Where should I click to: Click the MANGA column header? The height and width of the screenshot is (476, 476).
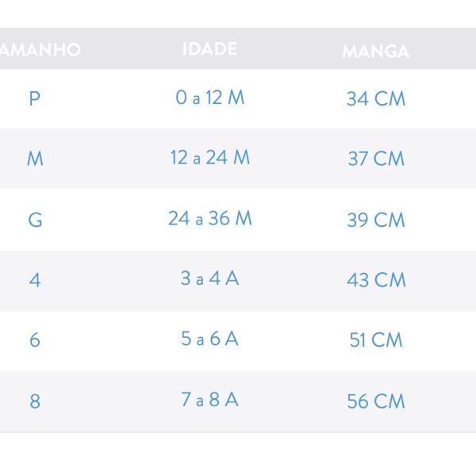tap(375, 52)
